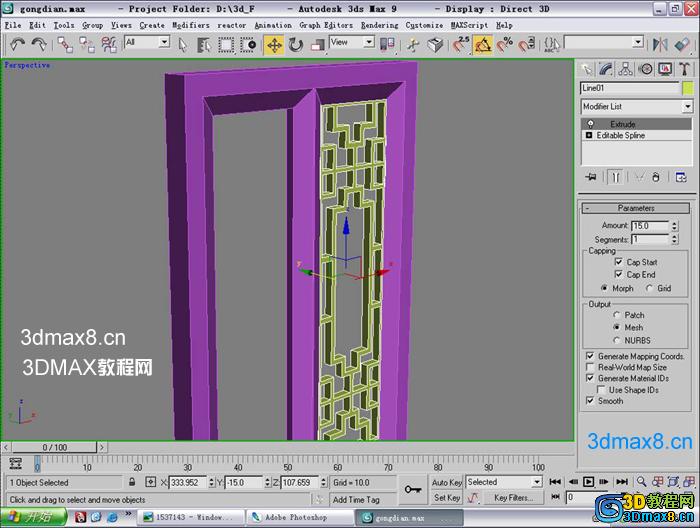This screenshot has width=700, height=528.
Task: Select the Select and Link tool
Action: point(65,45)
